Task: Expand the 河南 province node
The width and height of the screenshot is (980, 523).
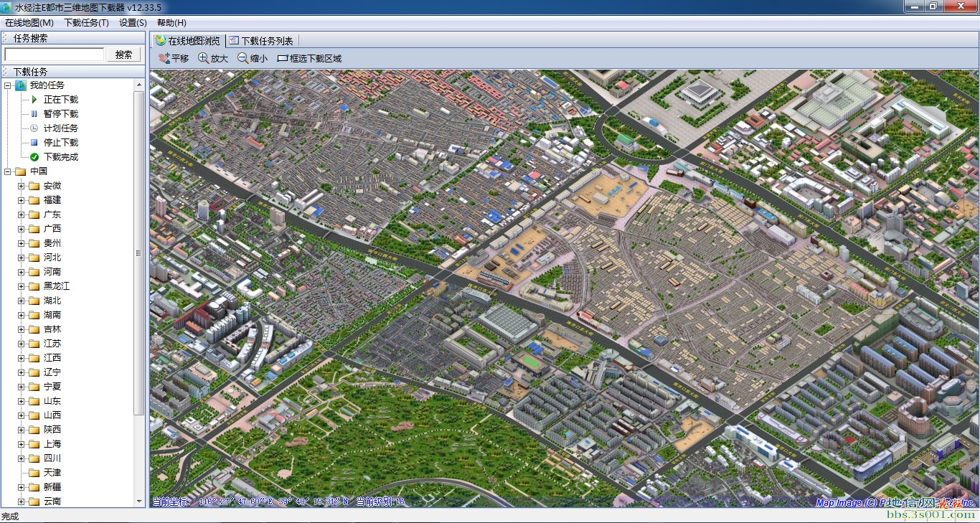Action: [x=22, y=272]
